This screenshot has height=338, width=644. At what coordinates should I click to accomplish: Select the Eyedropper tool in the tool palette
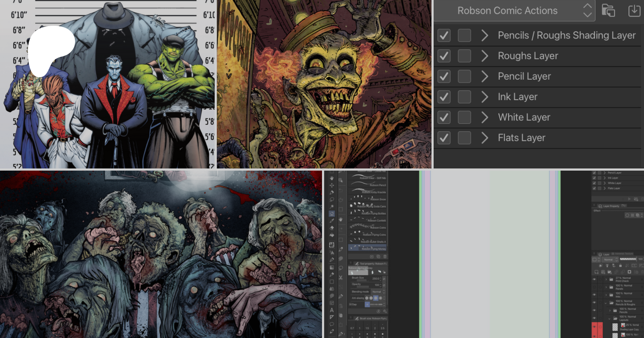[x=332, y=221]
